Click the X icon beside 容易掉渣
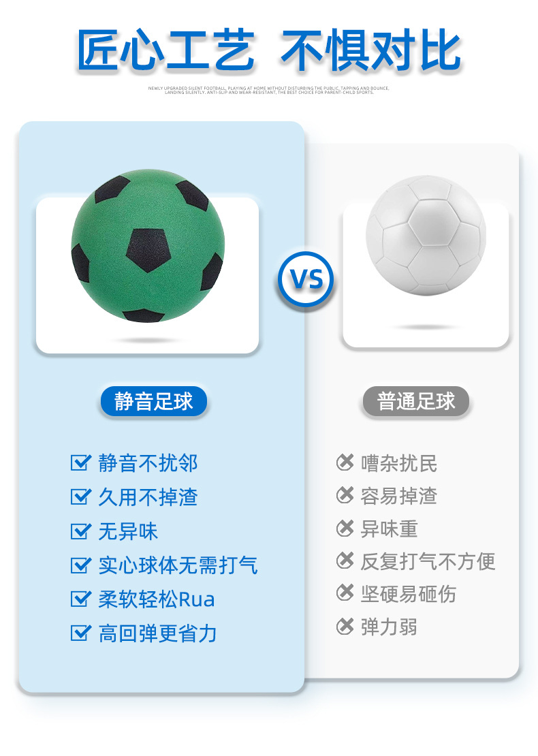Viewport: 538px width, 756px height. point(345,495)
